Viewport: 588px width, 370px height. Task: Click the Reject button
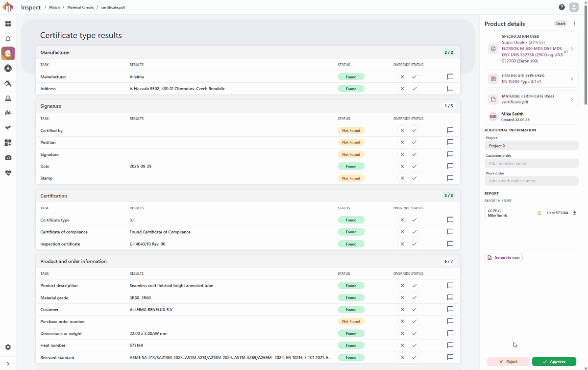[508, 361]
